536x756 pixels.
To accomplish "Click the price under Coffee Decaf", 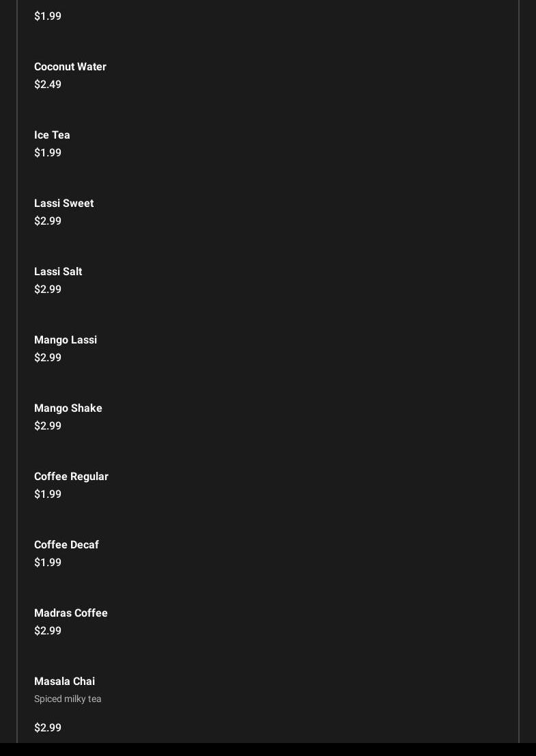I will click(48, 563).
